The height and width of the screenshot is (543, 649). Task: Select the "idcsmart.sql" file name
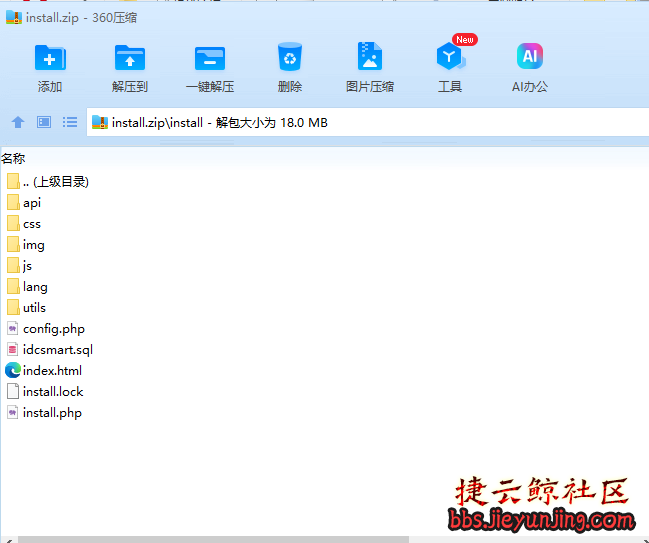pos(58,350)
